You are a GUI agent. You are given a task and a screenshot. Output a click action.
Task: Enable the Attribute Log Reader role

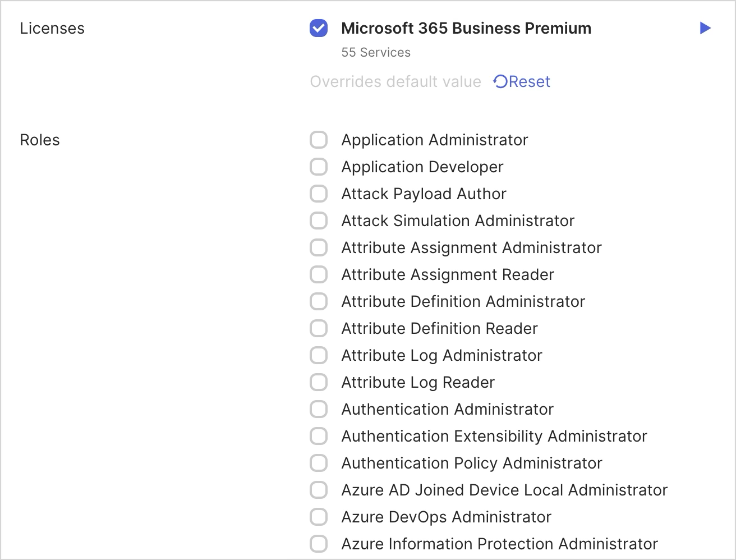click(x=319, y=382)
